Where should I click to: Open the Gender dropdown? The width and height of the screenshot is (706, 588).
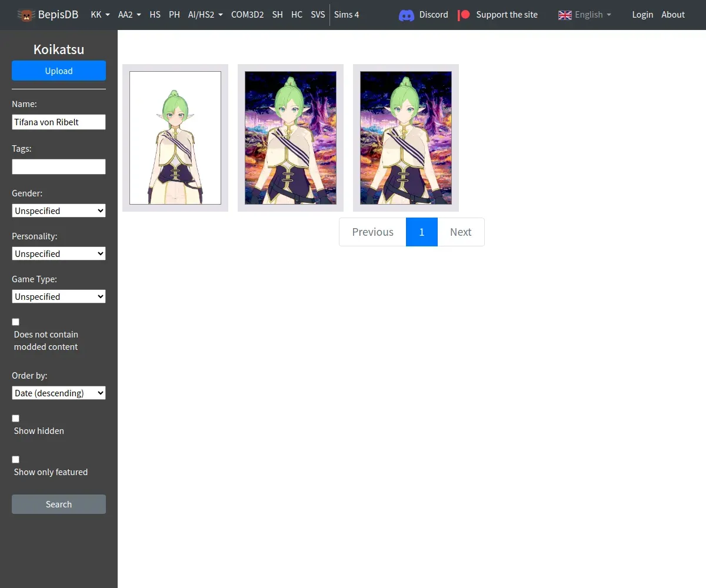(59, 211)
